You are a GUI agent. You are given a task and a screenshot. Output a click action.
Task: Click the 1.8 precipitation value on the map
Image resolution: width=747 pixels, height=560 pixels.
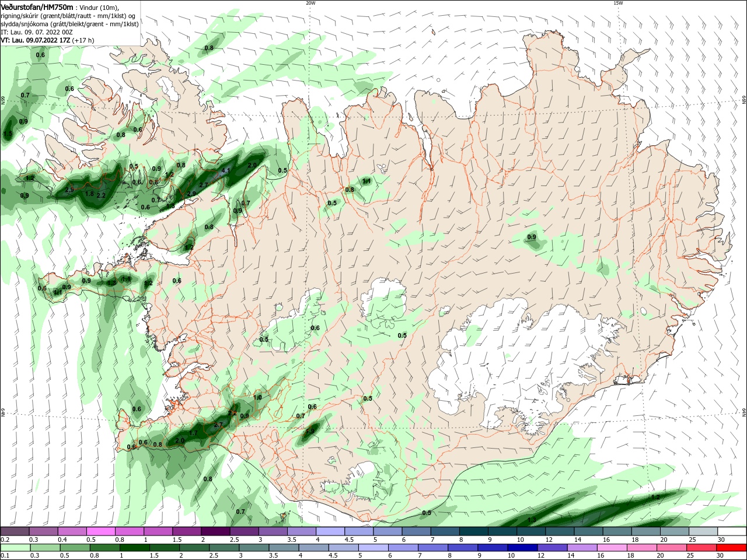pos(89,194)
